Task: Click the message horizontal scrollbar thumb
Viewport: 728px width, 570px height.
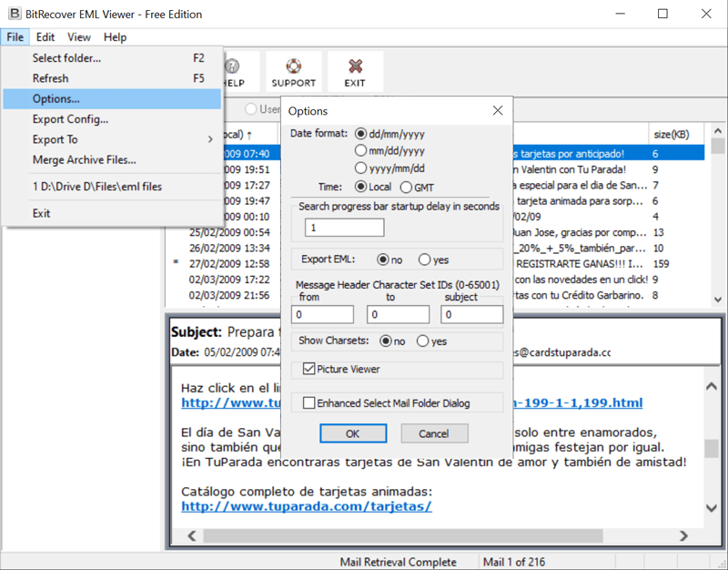Action: [403, 536]
